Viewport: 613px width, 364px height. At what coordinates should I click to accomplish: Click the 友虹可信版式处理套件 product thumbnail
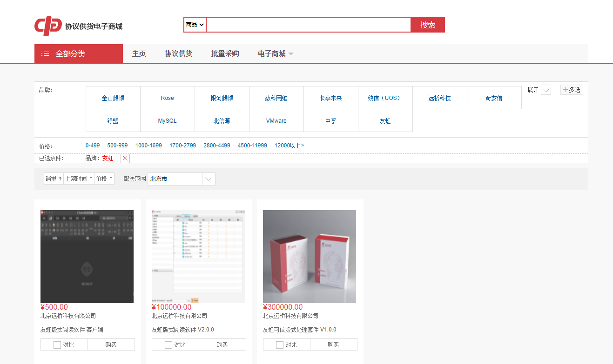pos(309,257)
